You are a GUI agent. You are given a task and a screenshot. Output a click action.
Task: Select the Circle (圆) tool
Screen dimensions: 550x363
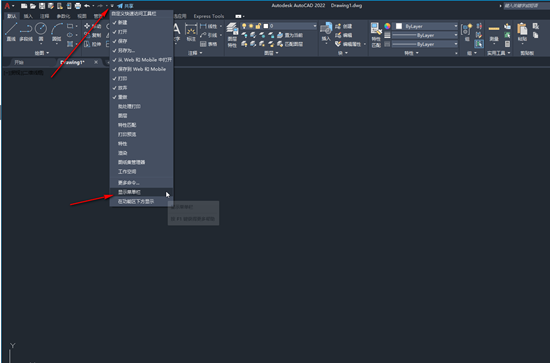pyautogui.click(x=41, y=32)
